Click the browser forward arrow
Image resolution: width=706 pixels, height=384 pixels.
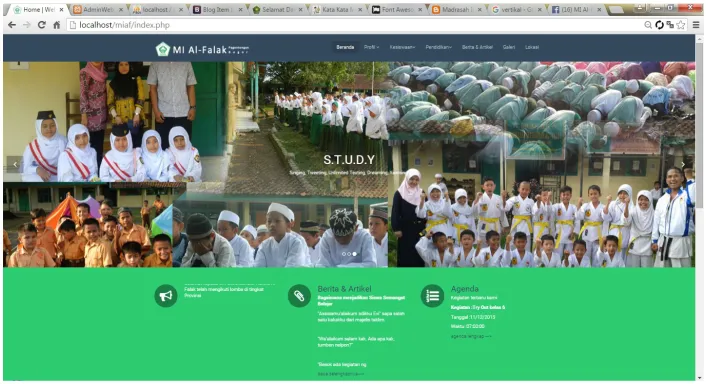tap(27, 25)
